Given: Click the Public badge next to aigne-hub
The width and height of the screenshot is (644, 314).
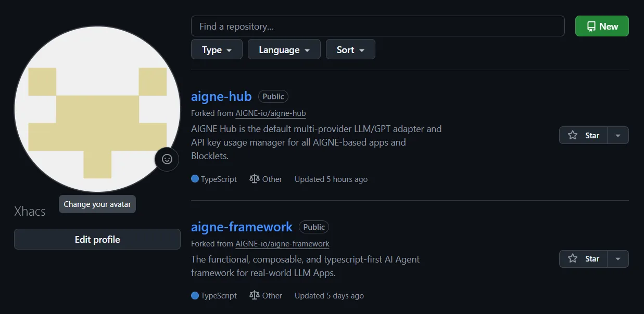Looking at the screenshot, I should coord(273,97).
